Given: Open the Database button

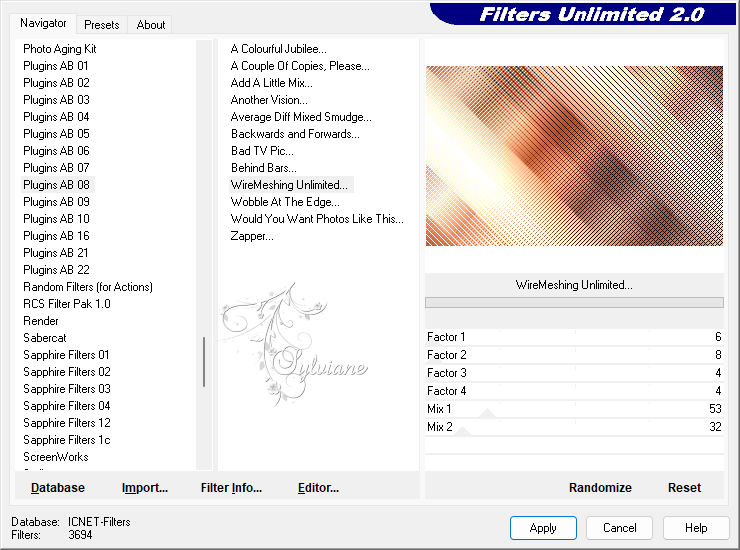Looking at the screenshot, I should (x=58, y=487).
